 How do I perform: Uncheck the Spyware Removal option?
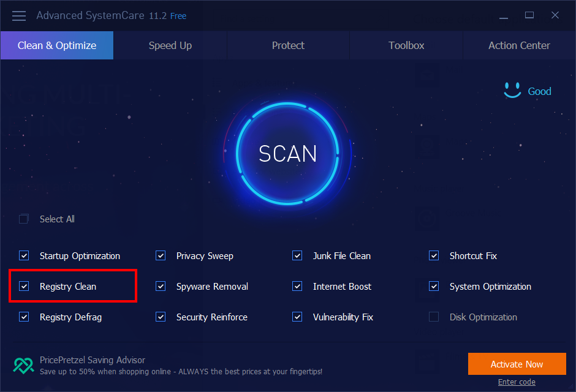tap(161, 286)
